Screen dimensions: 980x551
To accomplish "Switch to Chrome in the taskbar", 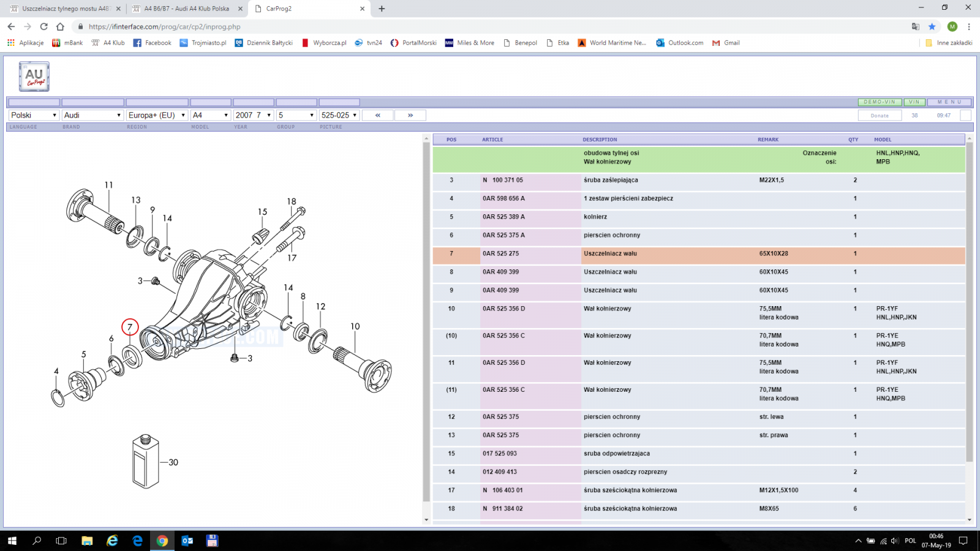I will [162, 541].
